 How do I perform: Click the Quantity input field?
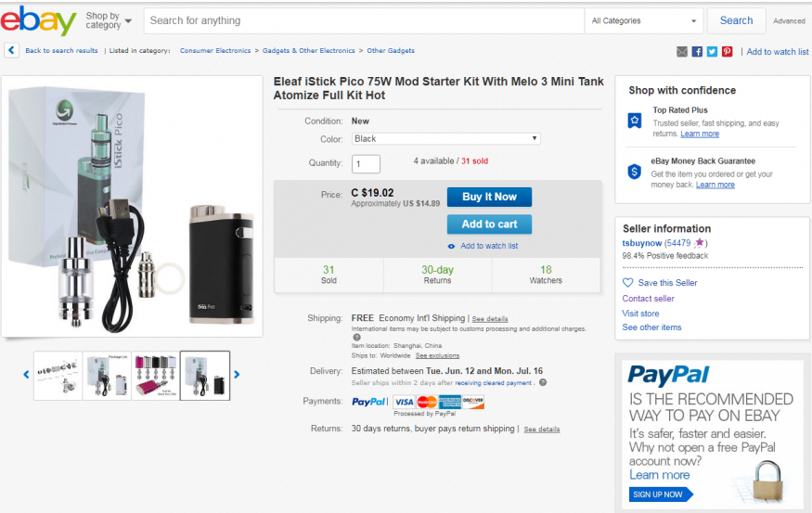pos(366,164)
